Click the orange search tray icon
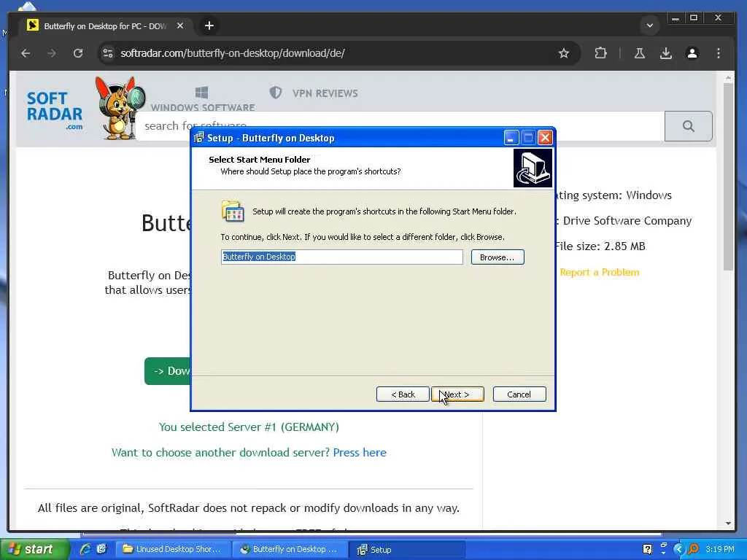Screen dimensions: 747x560 (694, 549)
